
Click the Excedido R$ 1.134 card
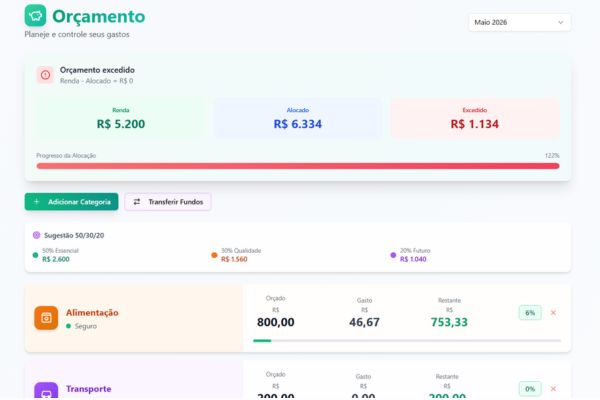pyautogui.click(x=474, y=119)
